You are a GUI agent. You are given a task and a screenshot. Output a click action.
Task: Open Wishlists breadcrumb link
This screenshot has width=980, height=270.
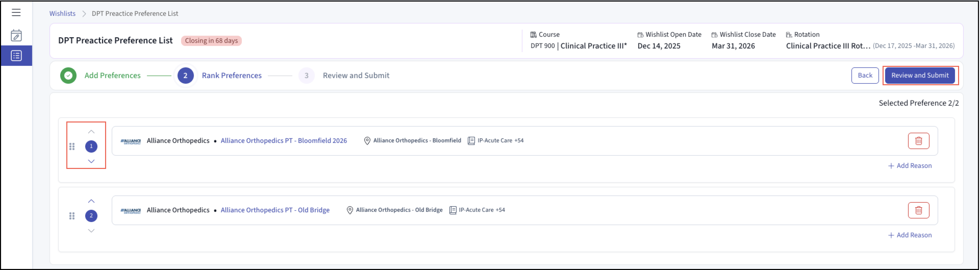(x=62, y=14)
